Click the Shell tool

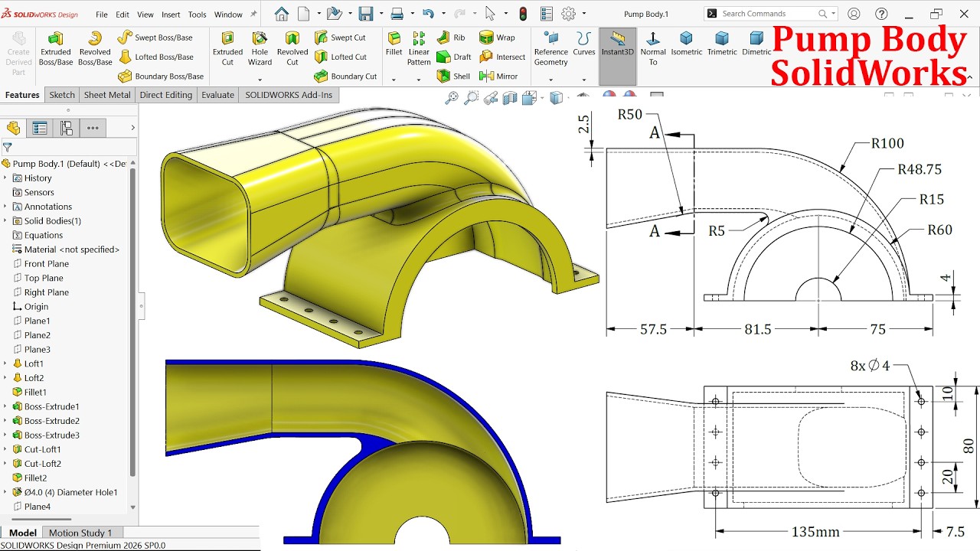pyautogui.click(x=453, y=77)
